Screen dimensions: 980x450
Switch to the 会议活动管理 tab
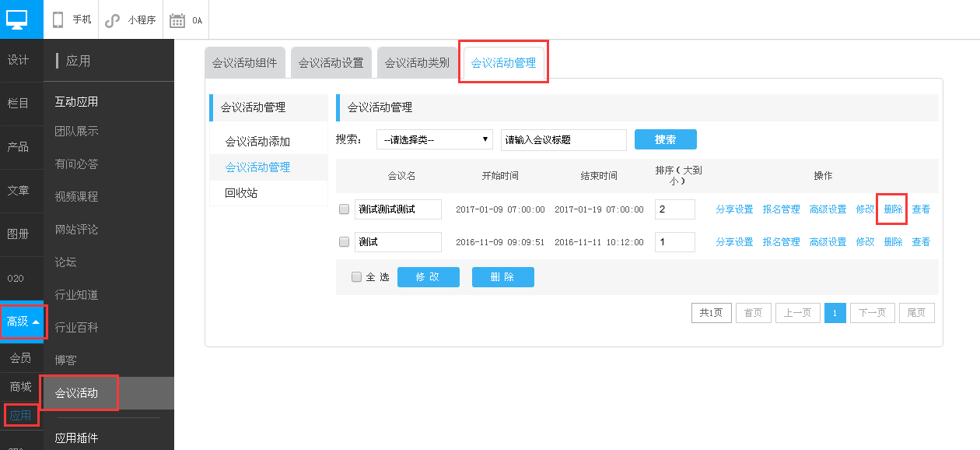tap(504, 63)
